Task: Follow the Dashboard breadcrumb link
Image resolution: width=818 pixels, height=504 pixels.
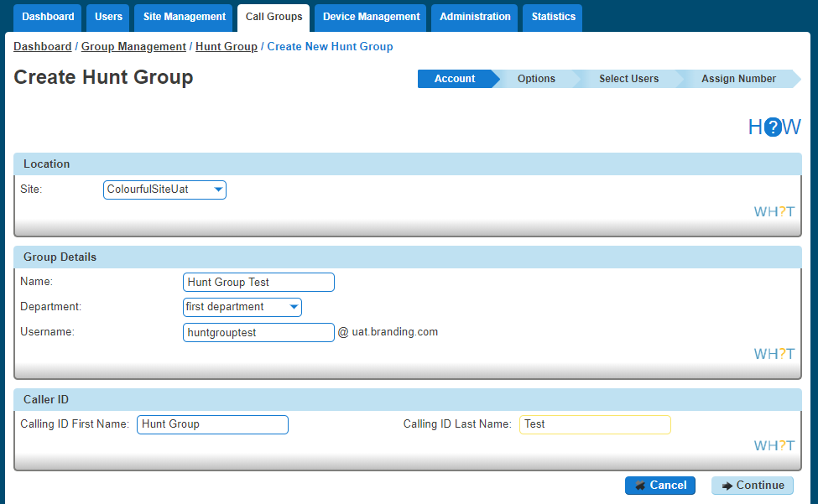Action: (42, 47)
